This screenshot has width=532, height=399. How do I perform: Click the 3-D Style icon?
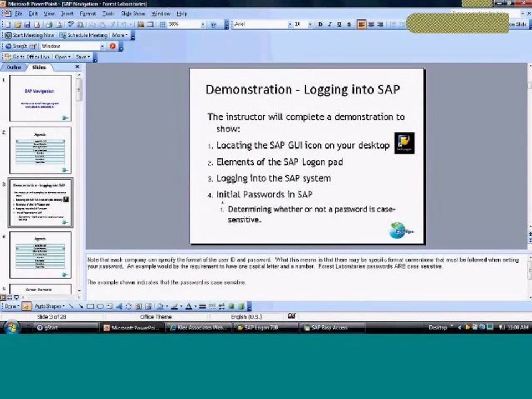241,306
